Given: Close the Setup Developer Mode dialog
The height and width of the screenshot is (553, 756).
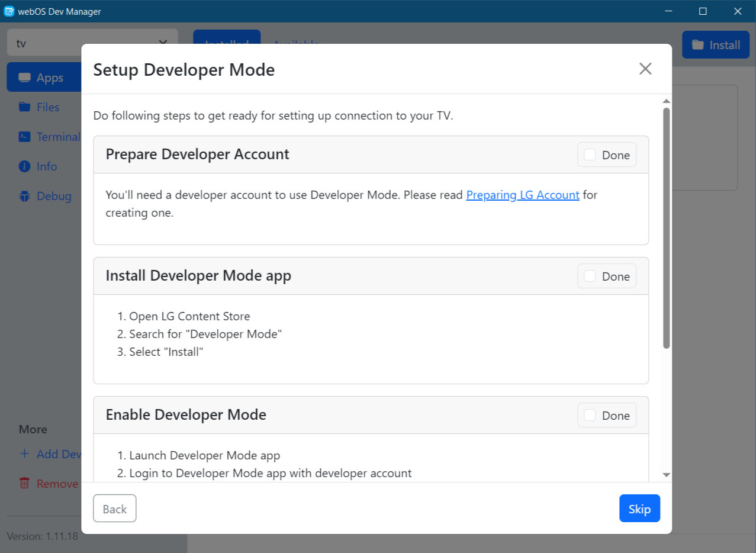Looking at the screenshot, I should pyautogui.click(x=645, y=69).
